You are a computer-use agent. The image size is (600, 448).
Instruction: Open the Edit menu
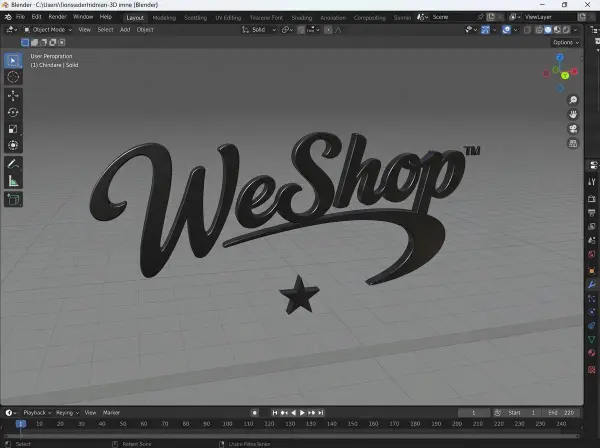point(36,17)
